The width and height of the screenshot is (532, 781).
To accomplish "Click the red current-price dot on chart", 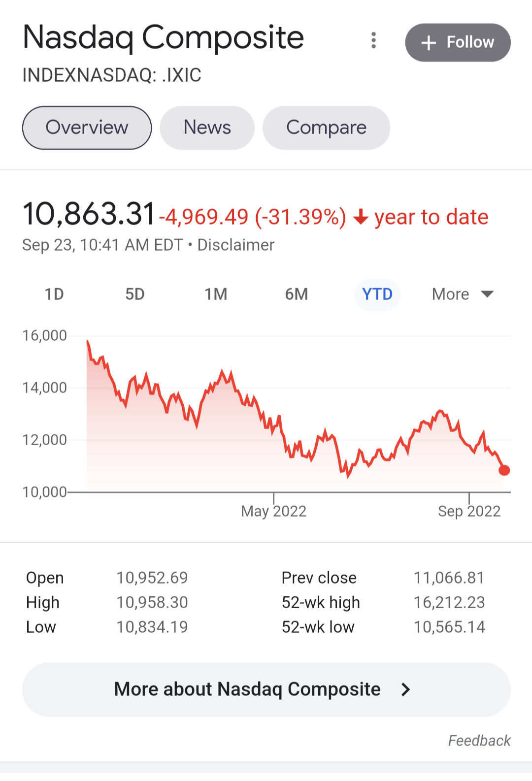I will pos(504,470).
